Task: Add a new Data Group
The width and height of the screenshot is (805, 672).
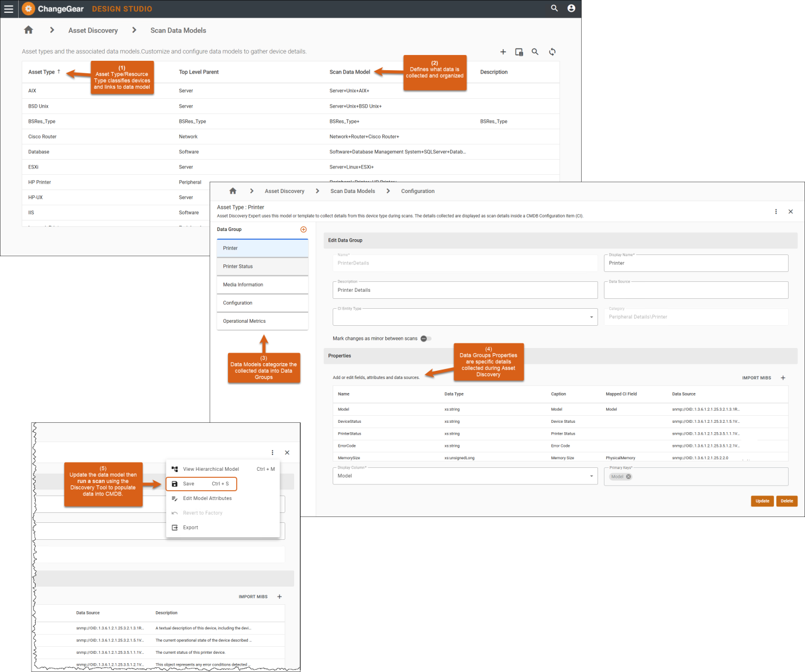Action: (x=303, y=229)
